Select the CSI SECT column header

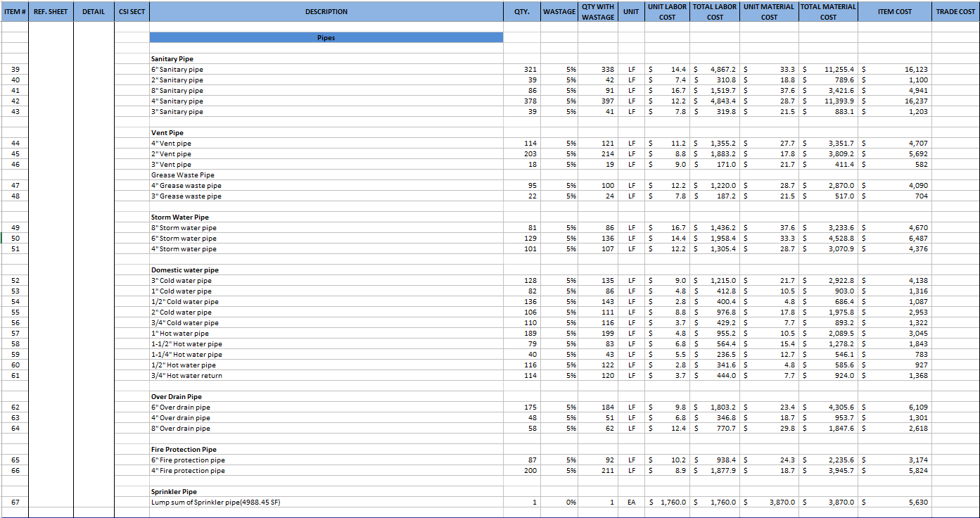point(132,11)
